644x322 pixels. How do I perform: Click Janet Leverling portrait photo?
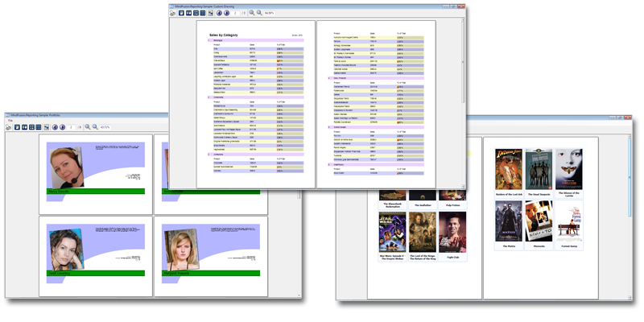point(67,250)
